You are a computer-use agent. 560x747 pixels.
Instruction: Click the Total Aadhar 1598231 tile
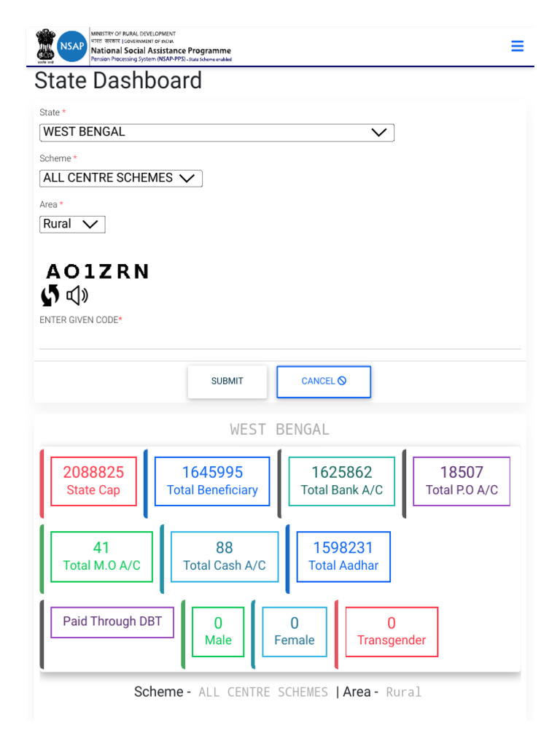[x=343, y=557]
